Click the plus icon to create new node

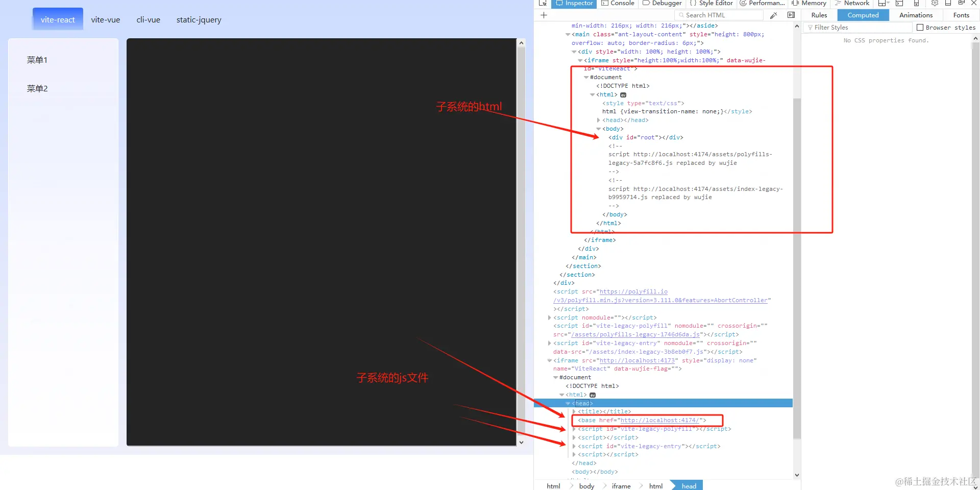544,15
